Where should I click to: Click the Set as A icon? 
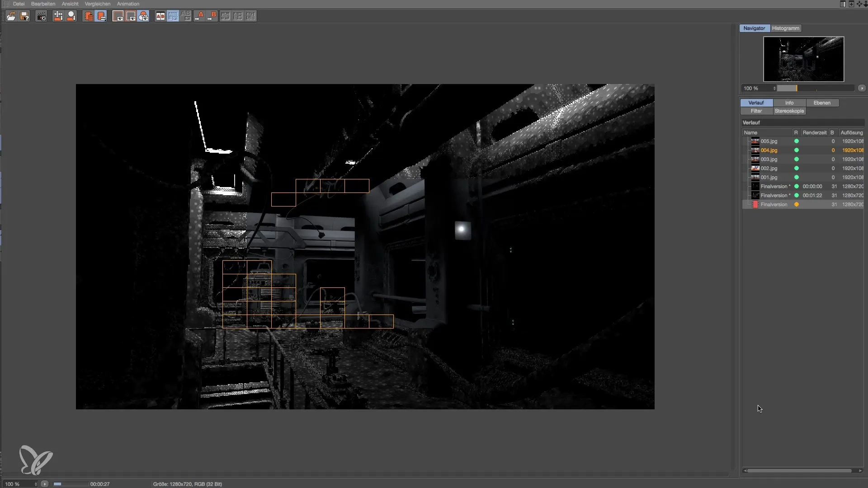click(199, 16)
